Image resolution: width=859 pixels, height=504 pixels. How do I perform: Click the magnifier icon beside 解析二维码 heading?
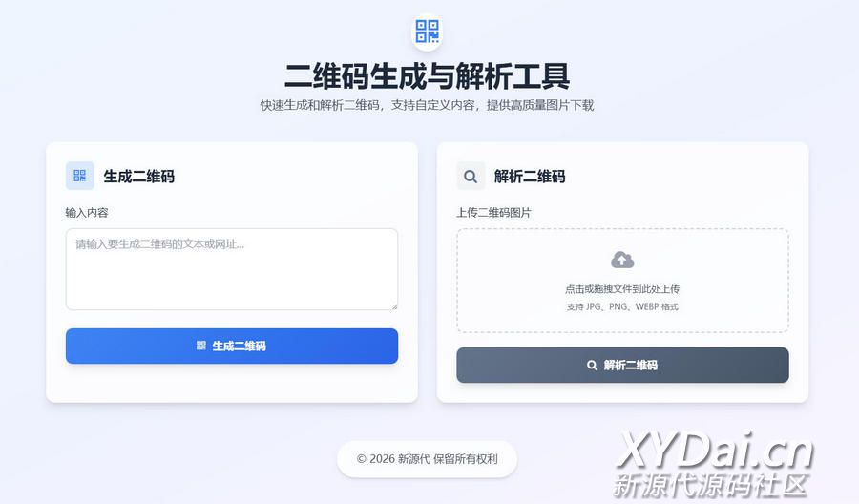(x=471, y=177)
